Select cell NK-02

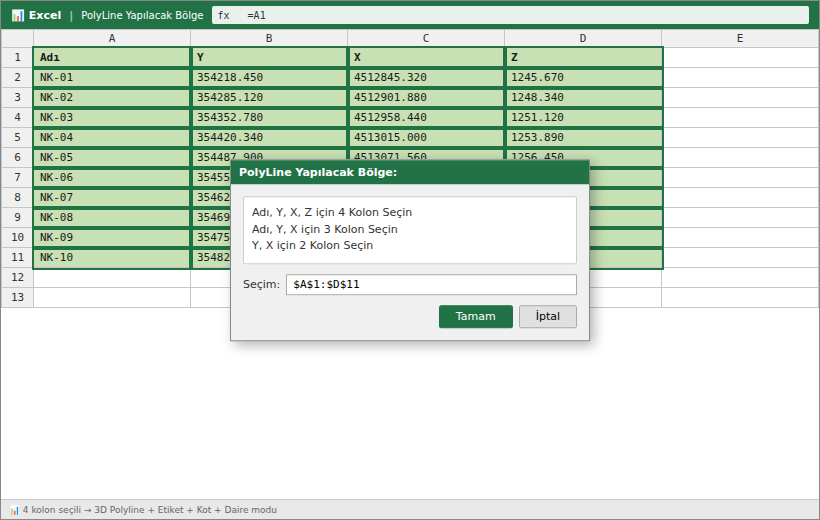point(112,97)
